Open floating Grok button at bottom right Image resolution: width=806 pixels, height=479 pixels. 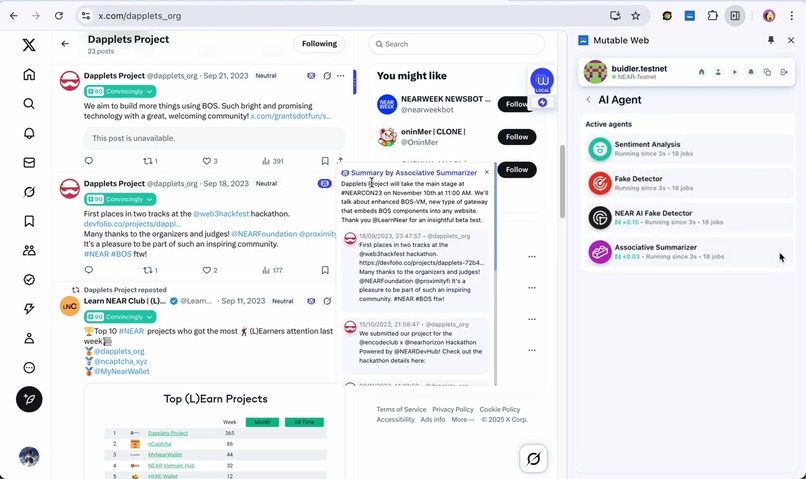(534, 458)
